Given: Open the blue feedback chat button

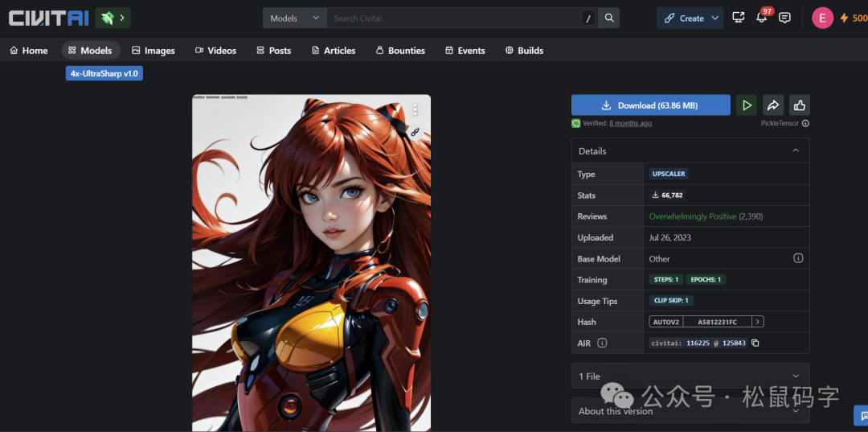Looking at the screenshot, I should tap(862, 415).
